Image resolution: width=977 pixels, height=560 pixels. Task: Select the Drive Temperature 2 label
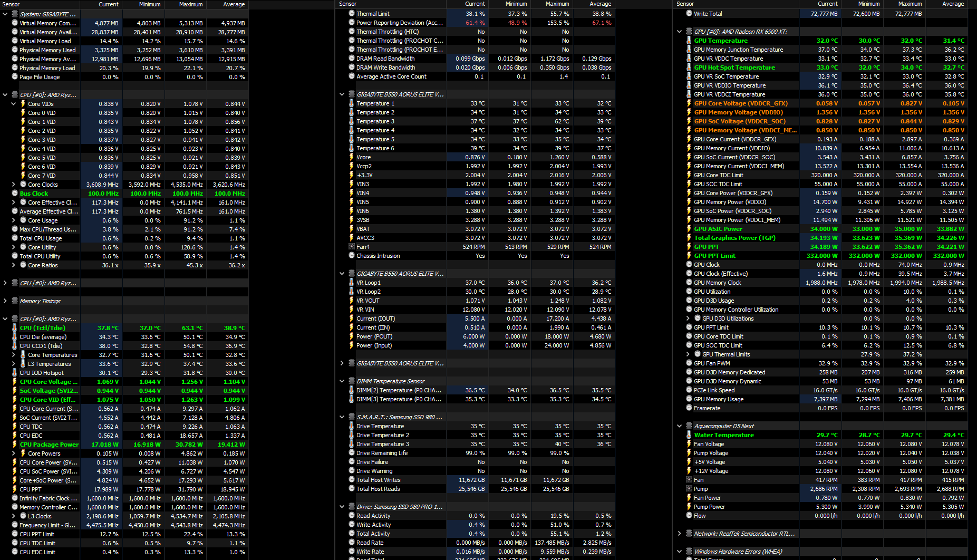[x=383, y=435]
